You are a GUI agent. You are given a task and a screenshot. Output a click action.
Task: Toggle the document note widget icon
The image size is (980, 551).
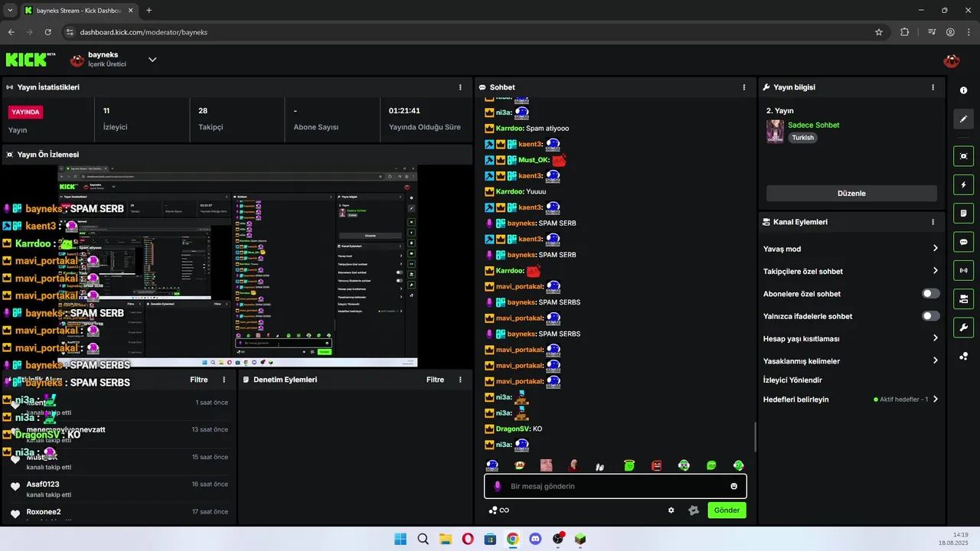tap(963, 213)
